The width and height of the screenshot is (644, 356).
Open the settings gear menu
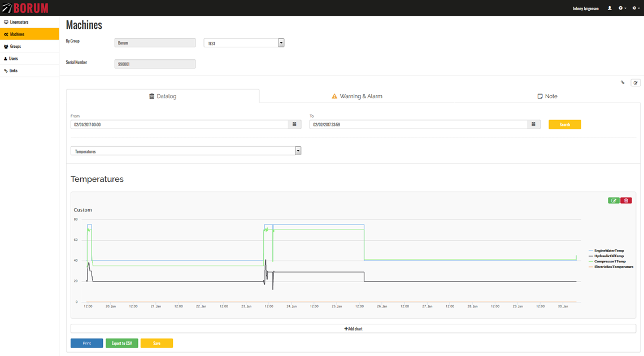click(x=636, y=8)
